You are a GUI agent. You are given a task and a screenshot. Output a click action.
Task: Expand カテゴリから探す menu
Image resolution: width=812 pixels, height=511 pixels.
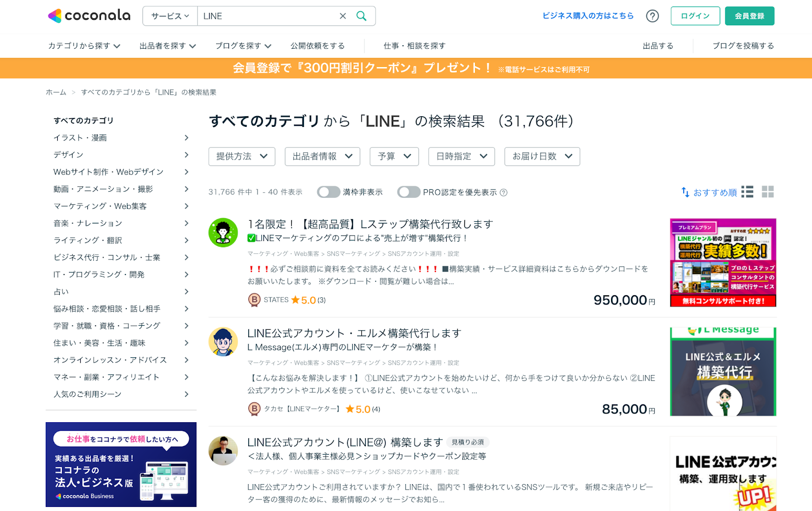click(84, 46)
